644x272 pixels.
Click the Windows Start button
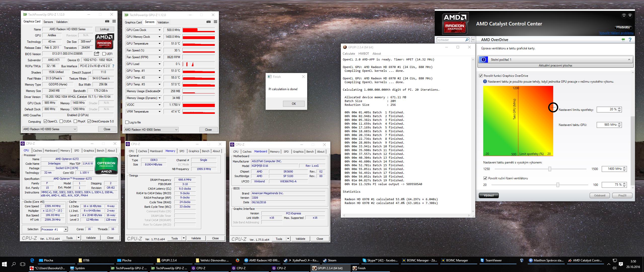pos(4,264)
